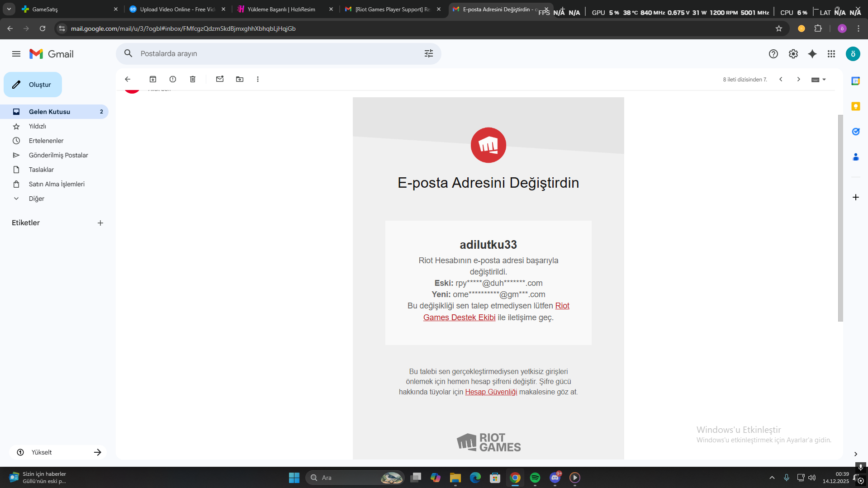The image size is (868, 488).
Task: Open Windows Start menu
Action: [294, 478]
